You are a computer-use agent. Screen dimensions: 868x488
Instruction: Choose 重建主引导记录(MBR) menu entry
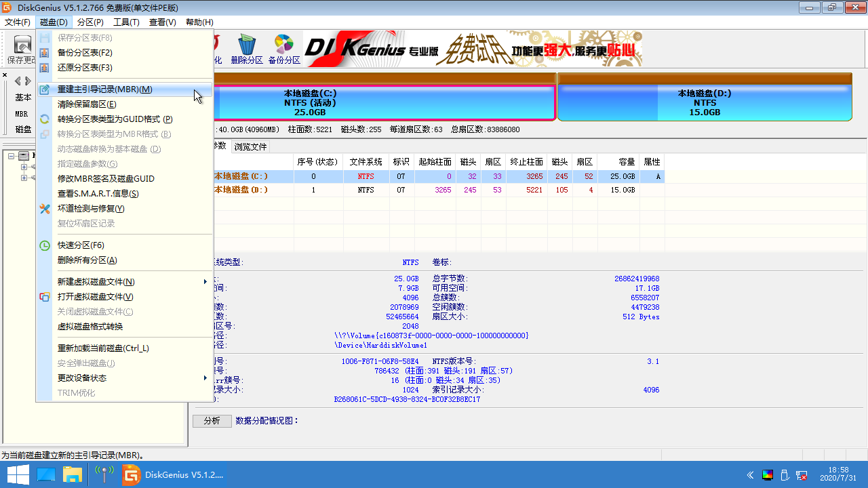click(x=125, y=89)
